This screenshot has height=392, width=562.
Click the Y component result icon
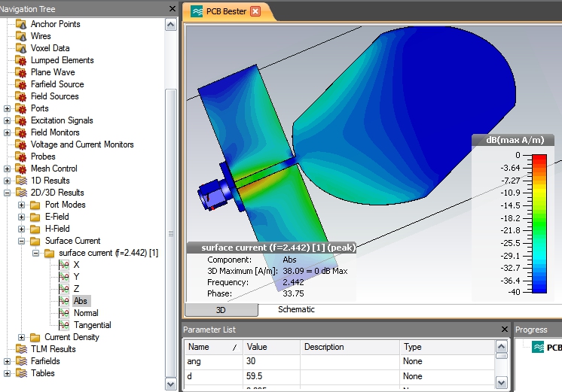pyautogui.click(x=64, y=277)
